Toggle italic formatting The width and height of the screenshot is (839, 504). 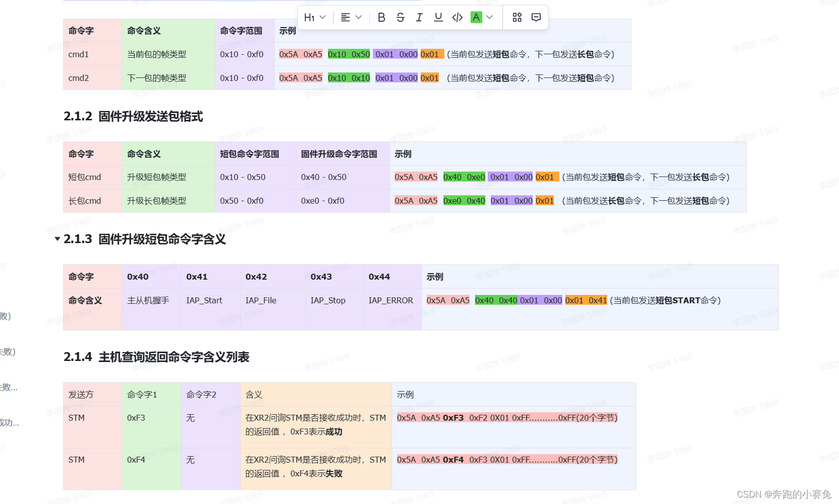click(419, 17)
